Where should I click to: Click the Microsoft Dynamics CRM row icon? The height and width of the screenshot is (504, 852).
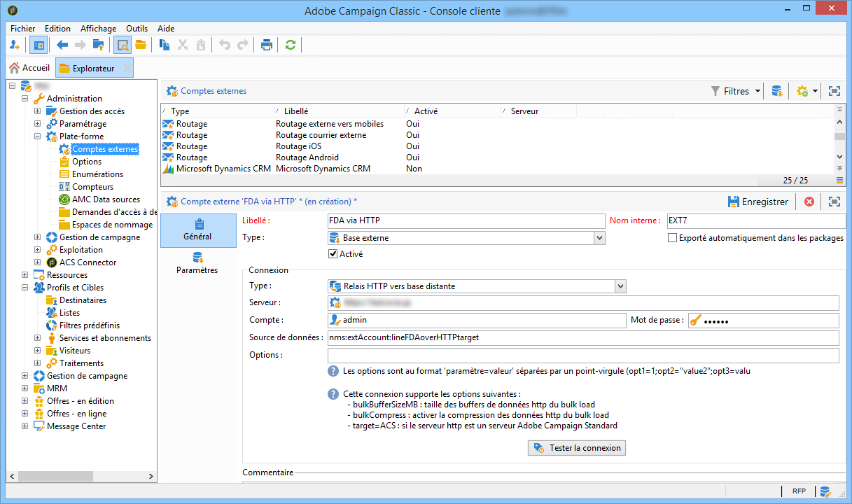point(167,169)
